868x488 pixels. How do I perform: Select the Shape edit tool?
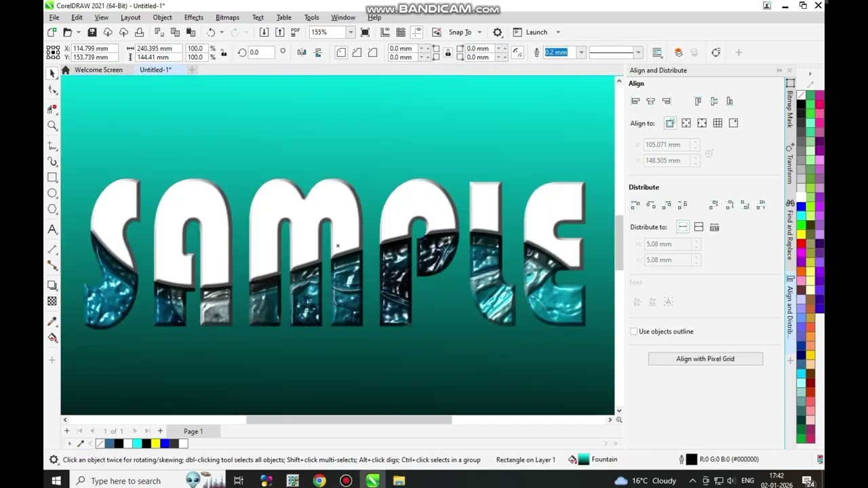[x=52, y=89]
